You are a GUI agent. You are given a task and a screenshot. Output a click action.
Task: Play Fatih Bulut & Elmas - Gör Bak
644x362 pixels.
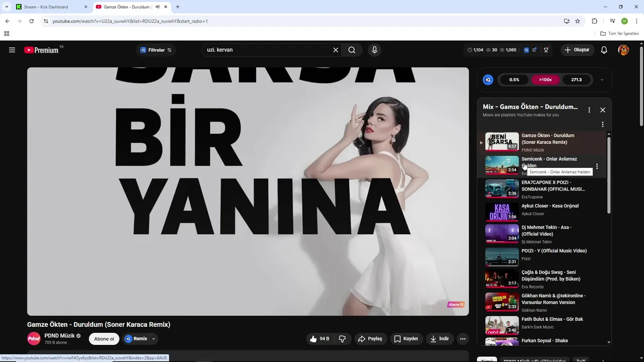pos(542,324)
